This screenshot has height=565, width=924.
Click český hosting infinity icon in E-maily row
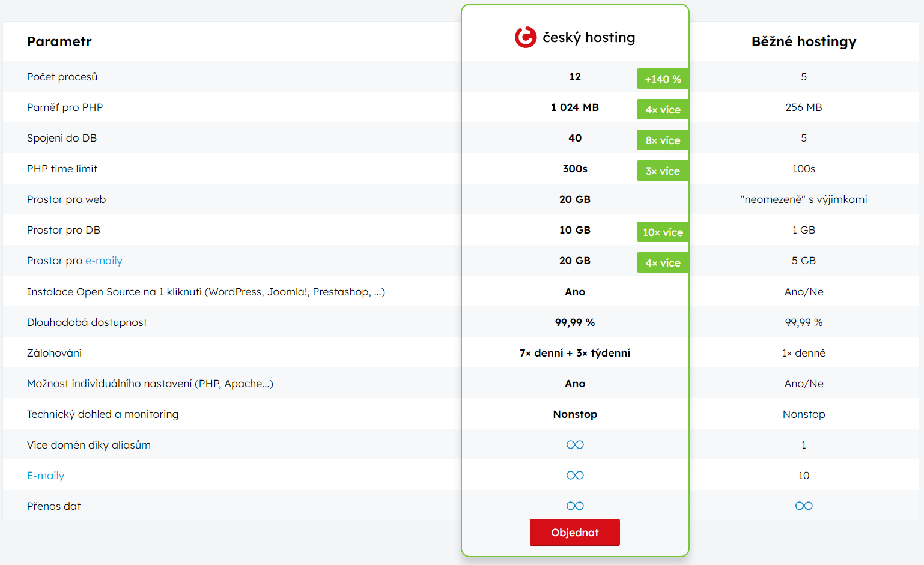pos(575,476)
